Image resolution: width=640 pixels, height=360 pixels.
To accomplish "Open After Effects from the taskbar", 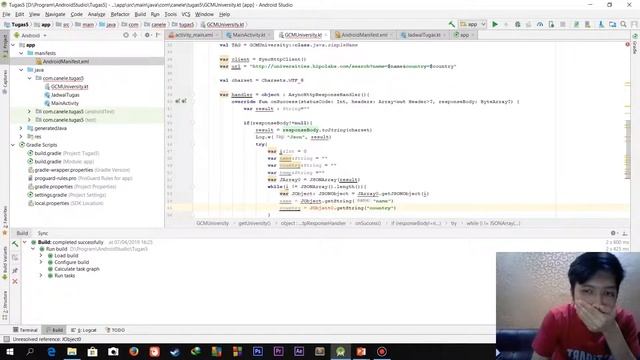I will 299,351.
